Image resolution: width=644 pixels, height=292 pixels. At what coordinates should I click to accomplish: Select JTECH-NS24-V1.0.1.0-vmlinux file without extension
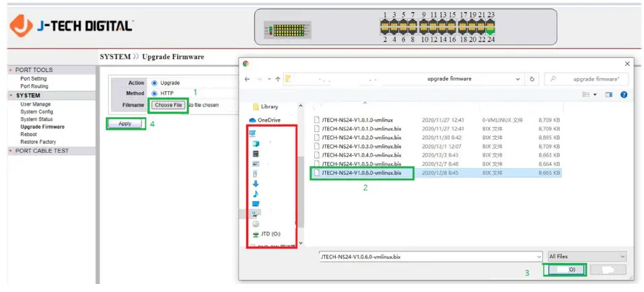click(x=354, y=120)
